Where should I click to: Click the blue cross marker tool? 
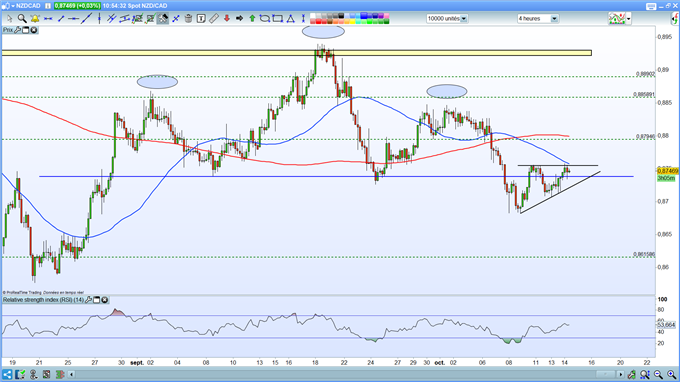tap(176, 19)
